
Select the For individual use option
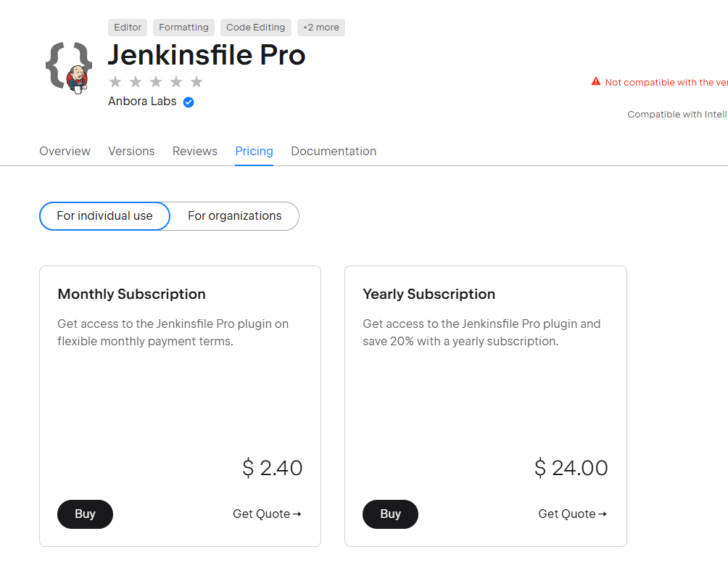coord(104,216)
